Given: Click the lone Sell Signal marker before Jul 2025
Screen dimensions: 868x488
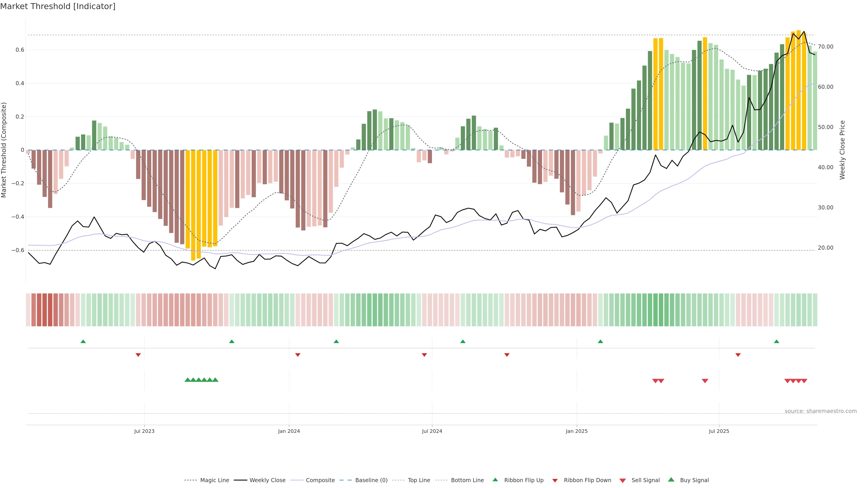Looking at the screenshot, I should pyautogui.click(x=705, y=381).
